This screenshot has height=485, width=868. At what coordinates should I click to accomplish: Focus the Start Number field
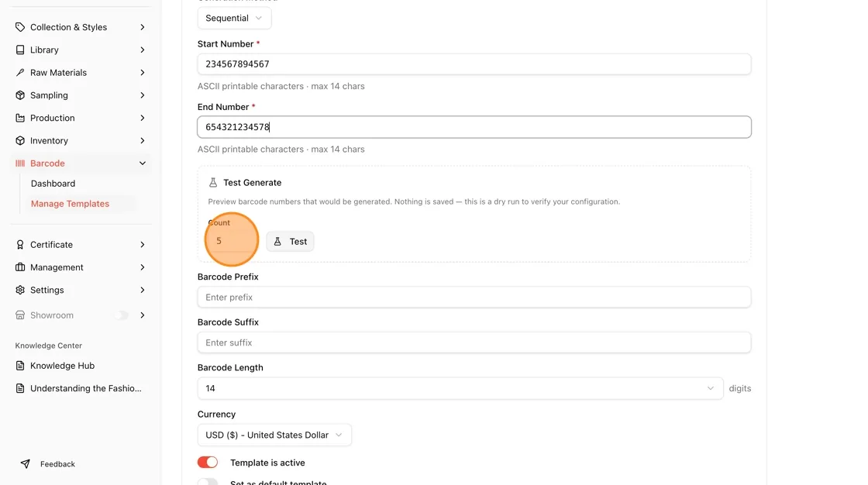point(474,64)
